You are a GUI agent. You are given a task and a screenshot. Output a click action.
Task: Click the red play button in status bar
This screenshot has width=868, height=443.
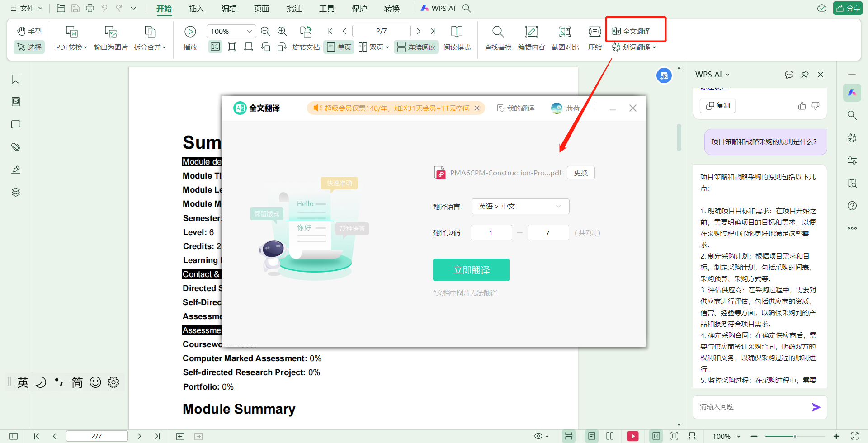(633, 436)
